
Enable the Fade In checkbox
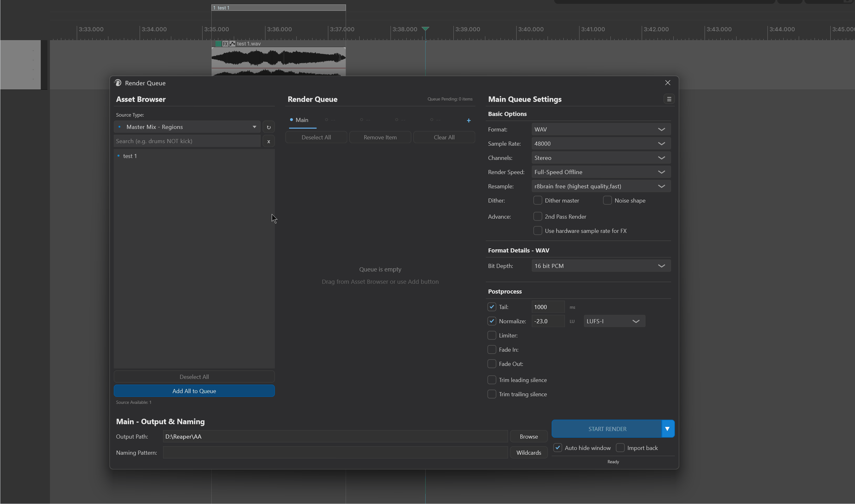tap(492, 350)
